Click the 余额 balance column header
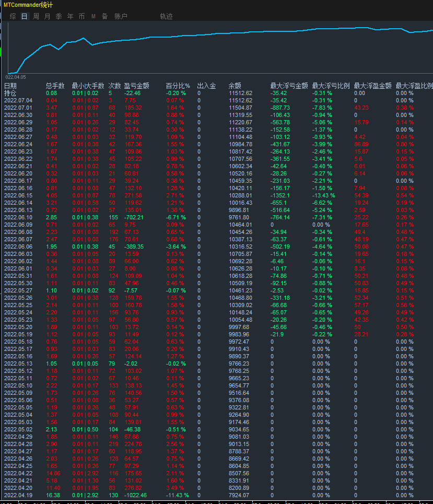 coord(235,86)
